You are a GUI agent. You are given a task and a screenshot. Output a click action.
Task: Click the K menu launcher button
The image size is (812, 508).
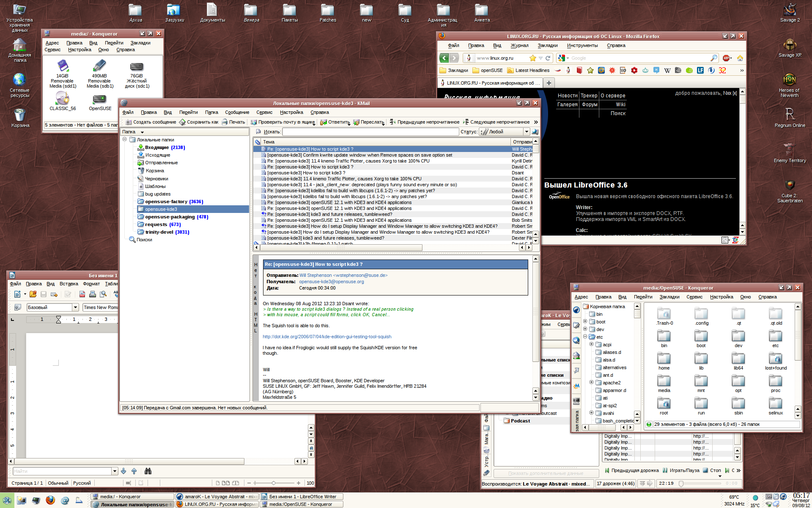[x=7, y=500]
